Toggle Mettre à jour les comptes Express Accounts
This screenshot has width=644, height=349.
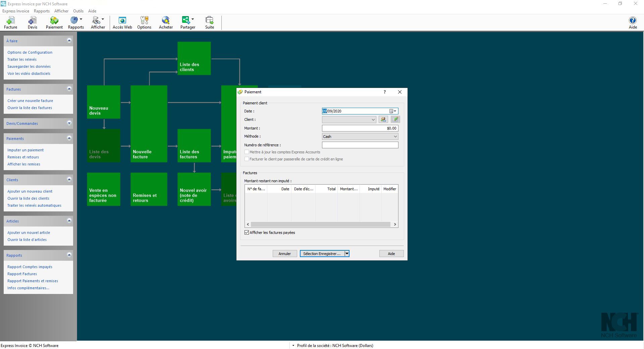click(x=247, y=152)
